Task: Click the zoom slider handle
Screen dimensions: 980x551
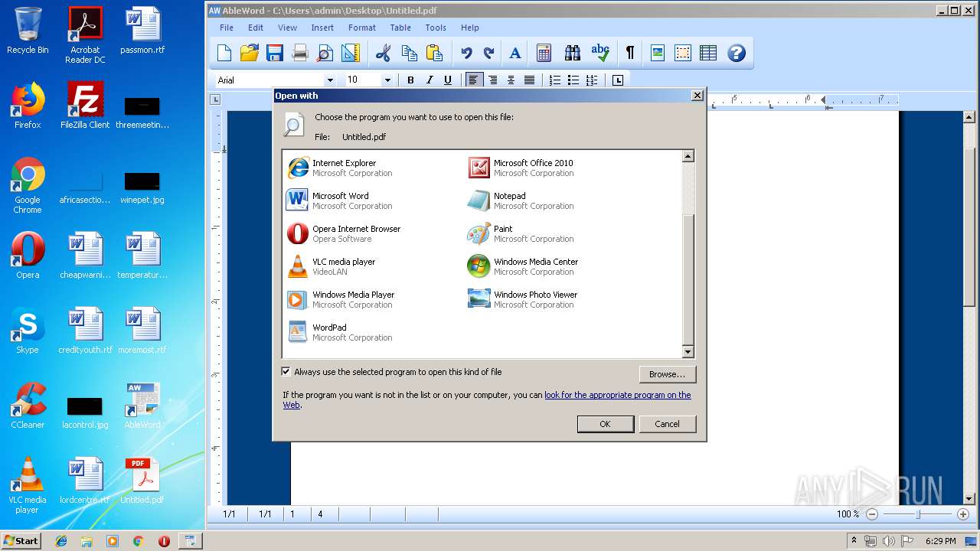Action: (x=917, y=514)
